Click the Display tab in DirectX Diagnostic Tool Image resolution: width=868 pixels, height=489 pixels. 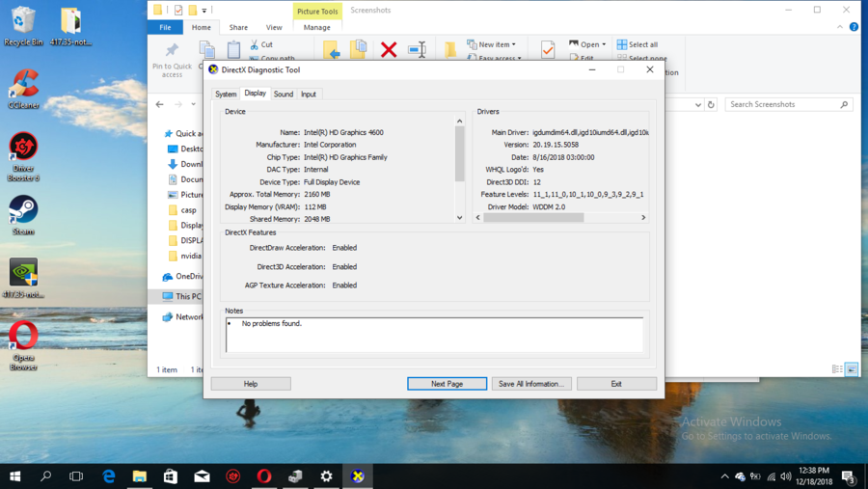255,93
